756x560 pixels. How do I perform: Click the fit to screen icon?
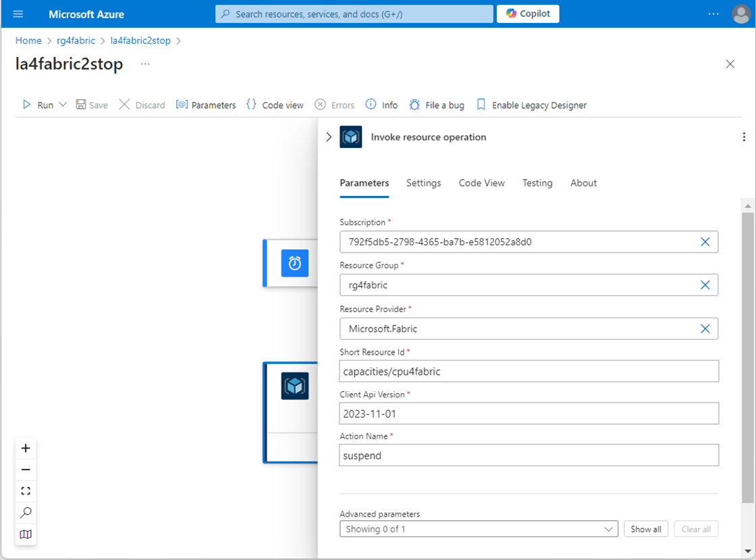coord(26,491)
